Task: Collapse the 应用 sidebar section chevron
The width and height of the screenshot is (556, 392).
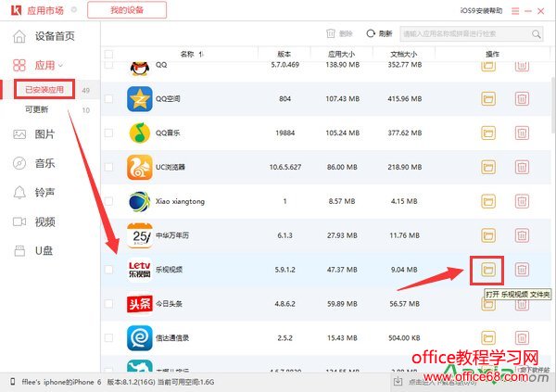Action: tap(60, 65)
